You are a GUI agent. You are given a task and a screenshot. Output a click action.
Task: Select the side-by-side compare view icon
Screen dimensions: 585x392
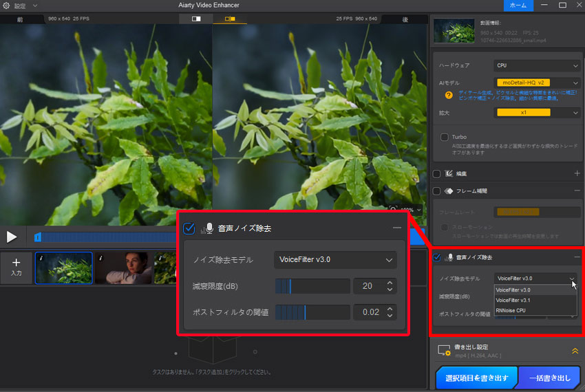[230, 19]
